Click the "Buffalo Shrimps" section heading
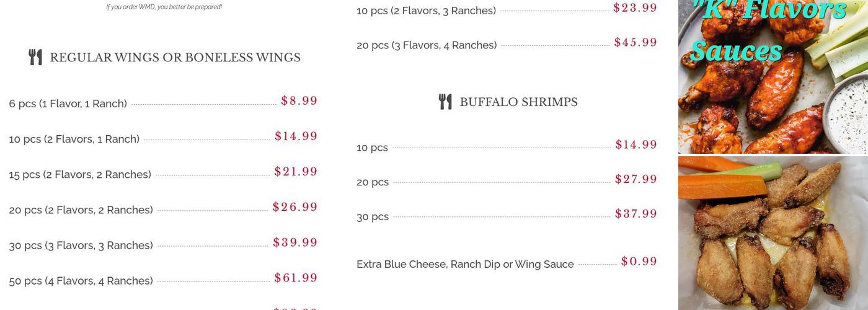868x310 pixels. (518, 102)
